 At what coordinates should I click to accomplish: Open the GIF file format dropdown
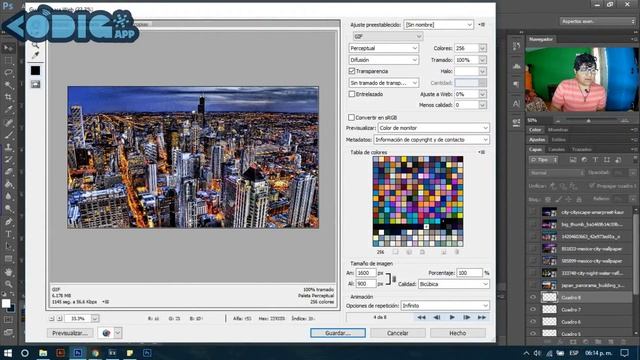pos(388,37)
